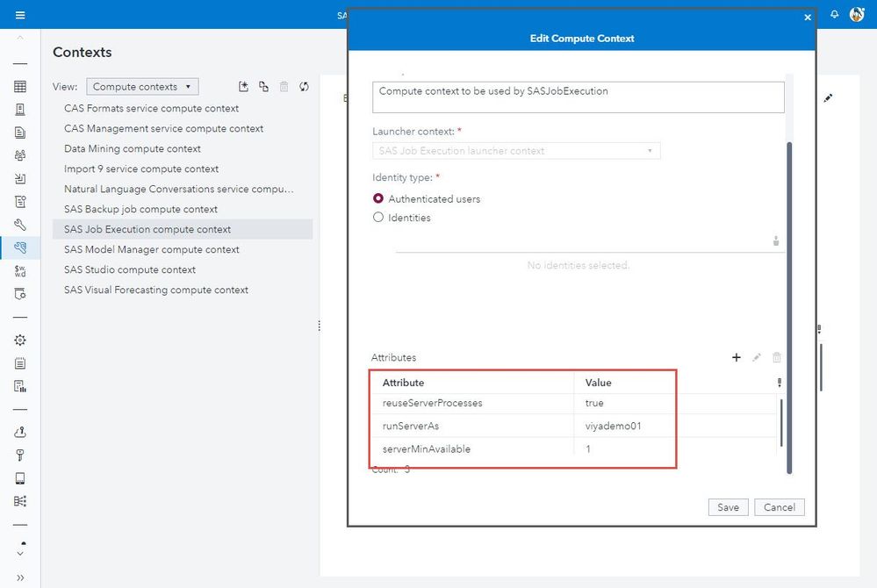Screen dimensions: 877x588
Task: Add a new attribute with plus icon
Action: 736,357
